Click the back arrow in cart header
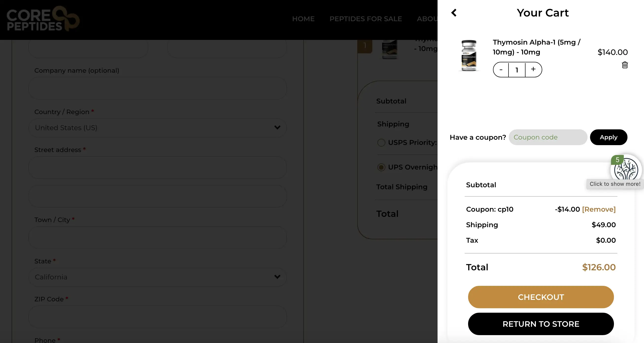 tap(454, 13)
